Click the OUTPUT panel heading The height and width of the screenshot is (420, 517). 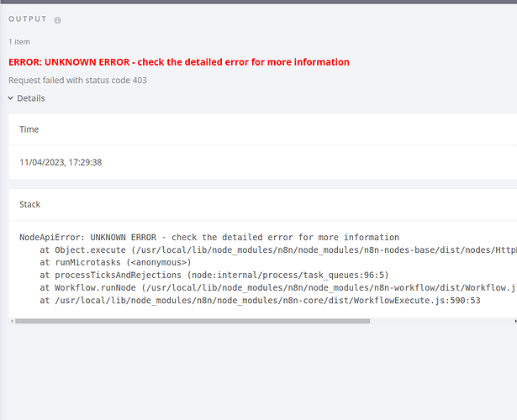[29, 19]
